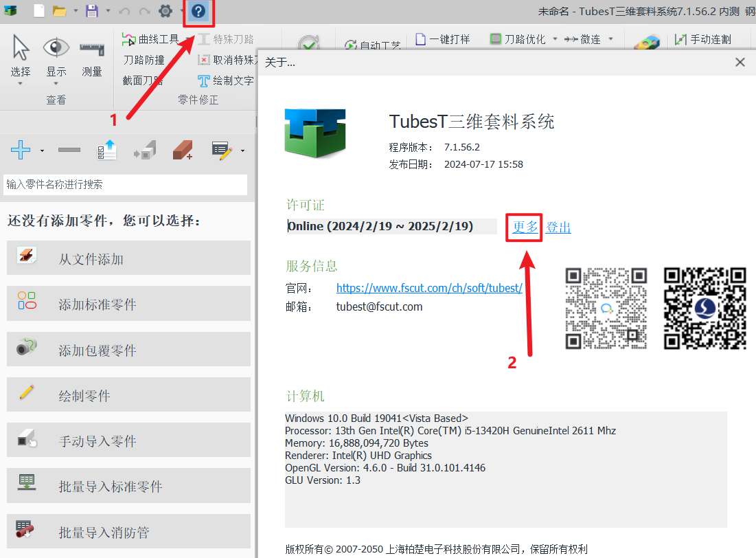The width and height of the screenshot is (756, 558).
Task: Click 从文件添加 add from file
Action: point(128,258)
